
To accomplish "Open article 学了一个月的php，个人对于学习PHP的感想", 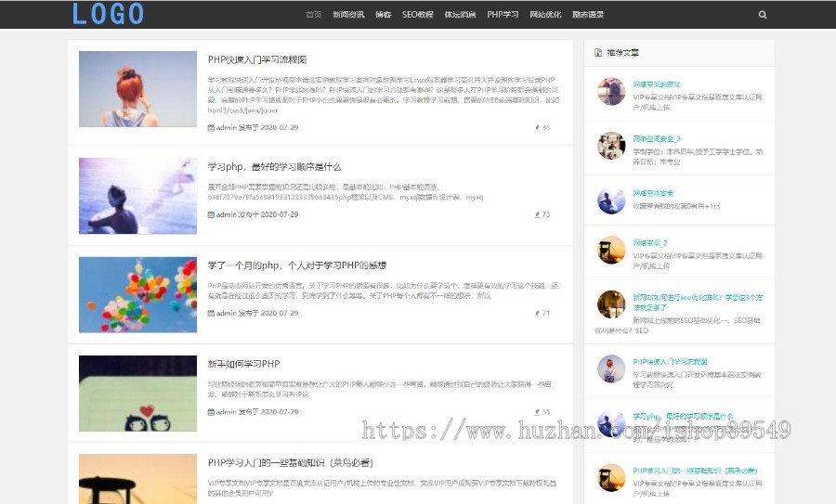I will [x=297, y=265].
